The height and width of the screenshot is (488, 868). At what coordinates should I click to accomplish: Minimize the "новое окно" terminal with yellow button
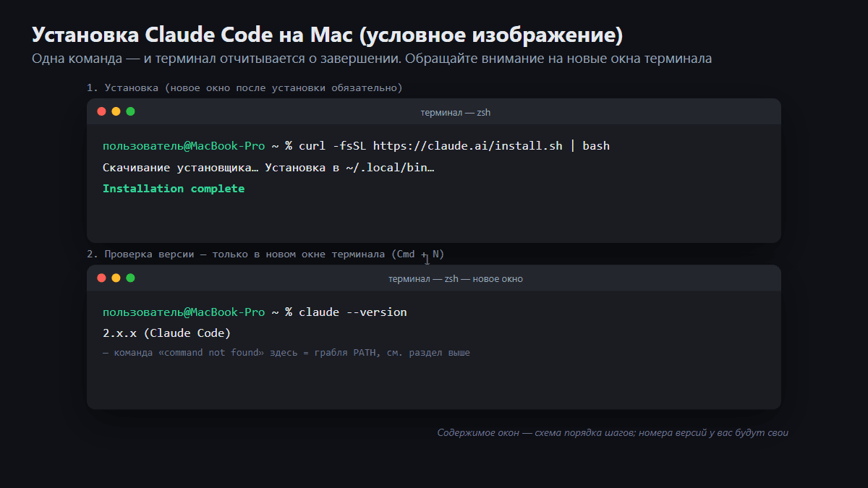(x=116, y=278)
